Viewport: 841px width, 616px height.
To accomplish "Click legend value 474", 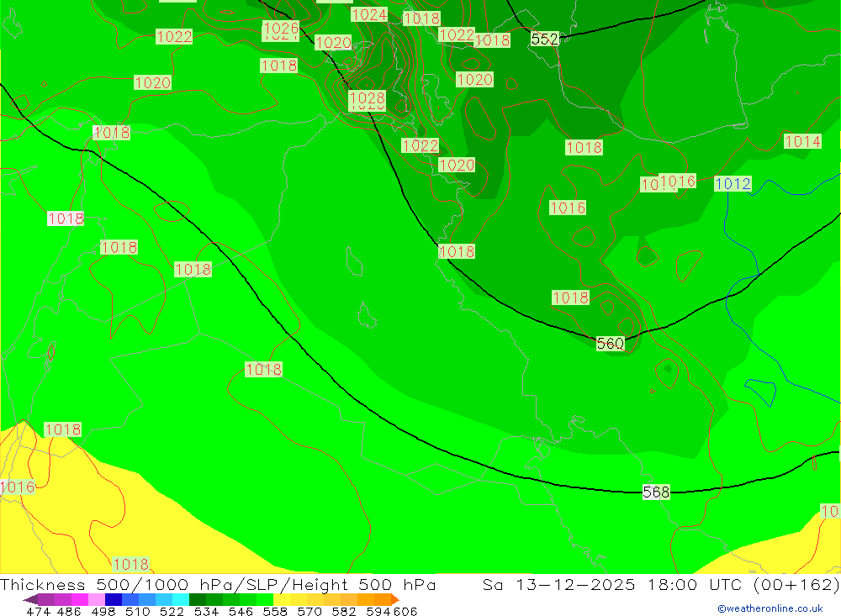I will (x=38, y=611).
